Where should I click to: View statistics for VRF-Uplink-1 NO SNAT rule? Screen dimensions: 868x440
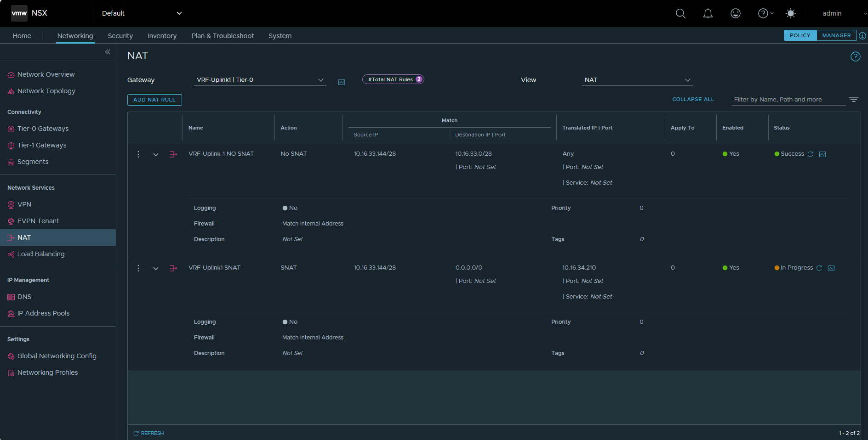tap(822, 154)
